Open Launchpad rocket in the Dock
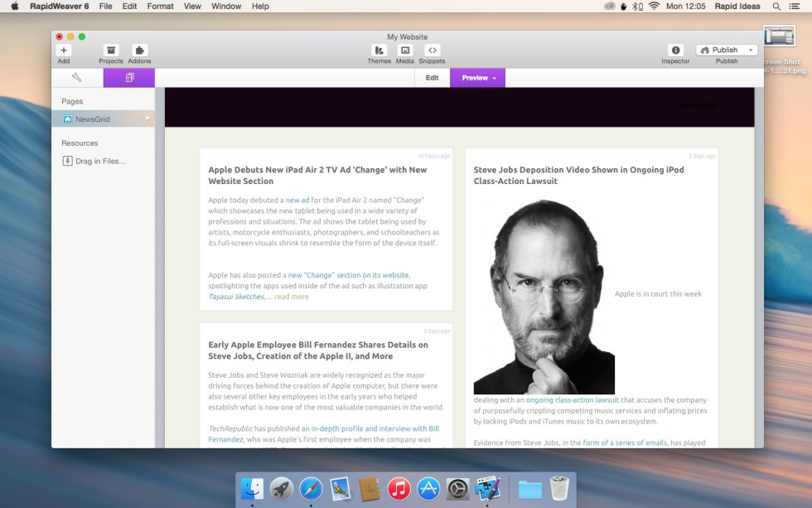Image resolution: width=812 pixels, height=508 pixels. click(x=282, y=488)
